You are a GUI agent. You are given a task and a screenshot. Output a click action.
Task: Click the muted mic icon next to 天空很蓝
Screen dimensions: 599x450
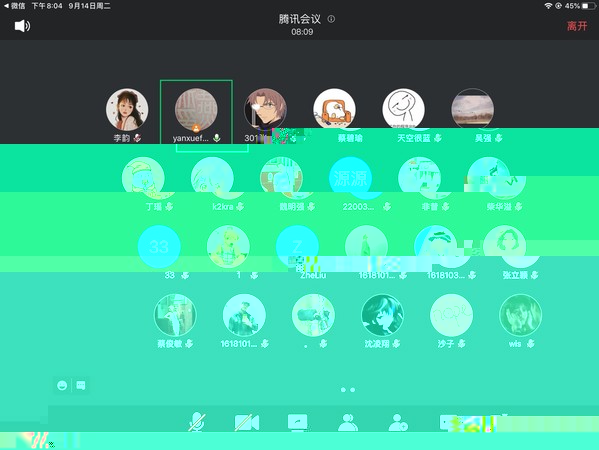[x=438, y=138]
